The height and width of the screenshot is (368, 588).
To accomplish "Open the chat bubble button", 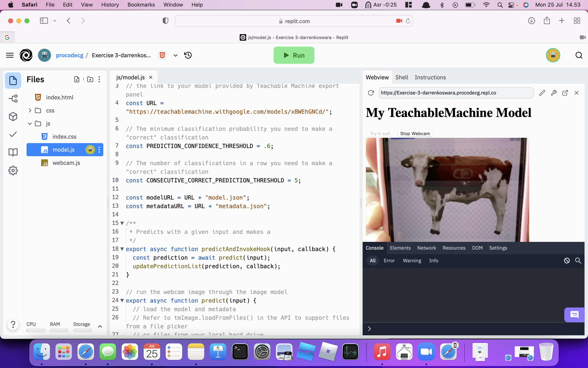I will pyautogui.click(x=574, y=315).
